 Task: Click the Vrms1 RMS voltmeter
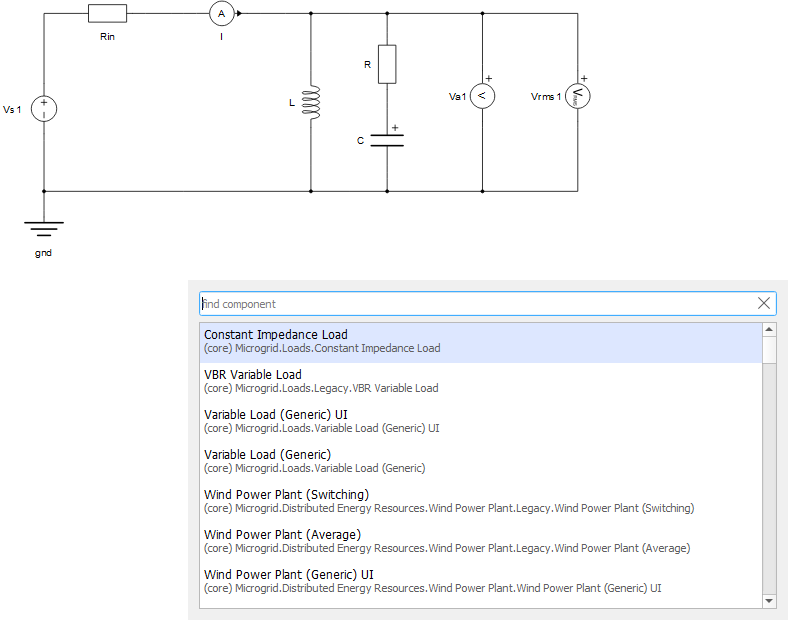click(x=578, y=95)
